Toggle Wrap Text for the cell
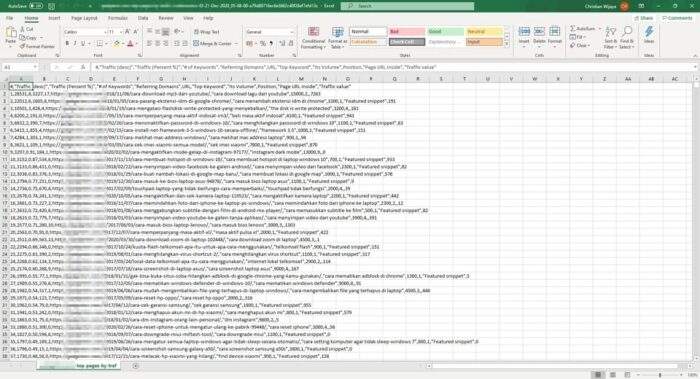This screenshot has height=379, width=700. 207,32
